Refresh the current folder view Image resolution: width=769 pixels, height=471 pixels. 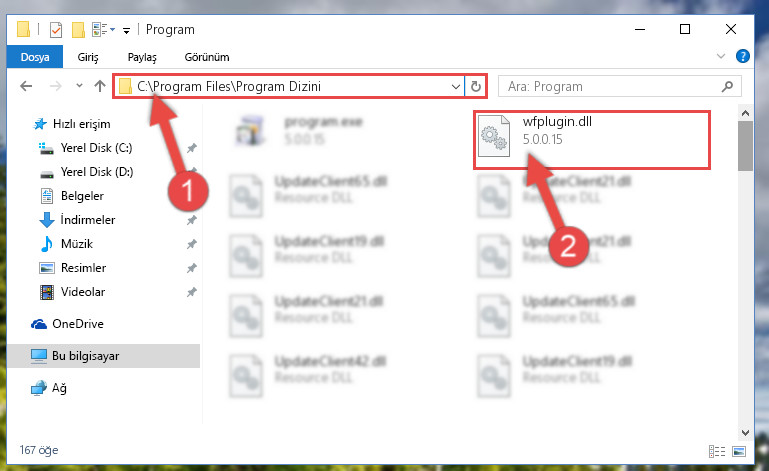coord(476,86)
